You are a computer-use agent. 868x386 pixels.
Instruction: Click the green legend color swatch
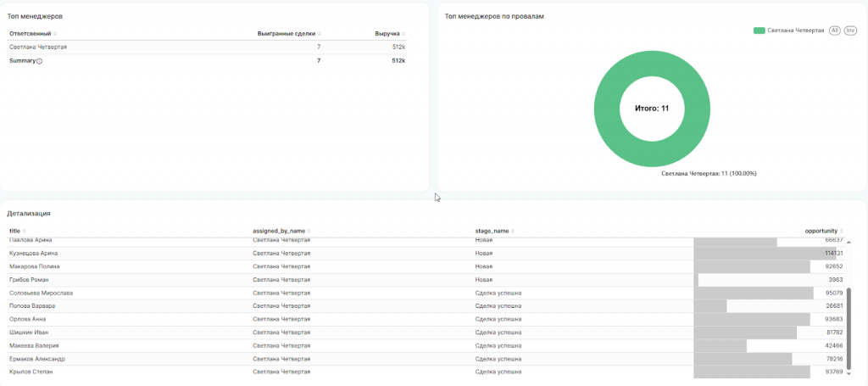759,30
